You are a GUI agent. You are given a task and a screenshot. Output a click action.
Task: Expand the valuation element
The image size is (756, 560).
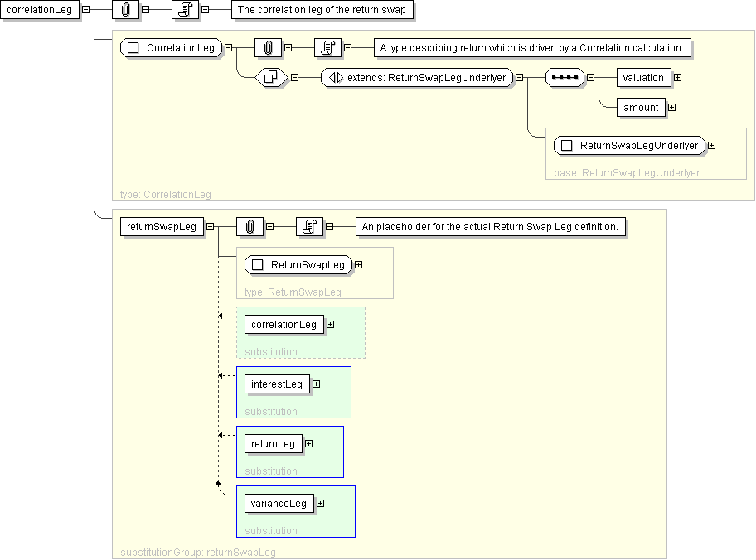(677, 78)
